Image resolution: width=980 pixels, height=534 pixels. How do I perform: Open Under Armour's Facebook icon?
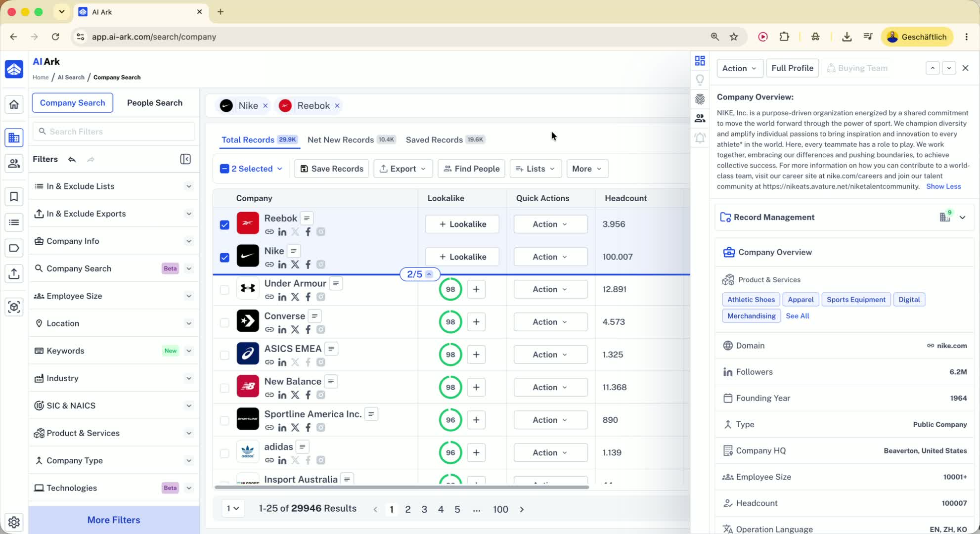coord(308,297)
